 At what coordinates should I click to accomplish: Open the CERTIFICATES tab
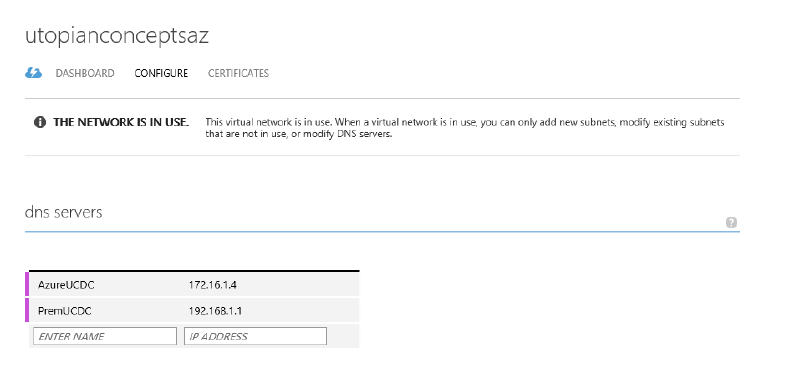[x=238, y=73]
